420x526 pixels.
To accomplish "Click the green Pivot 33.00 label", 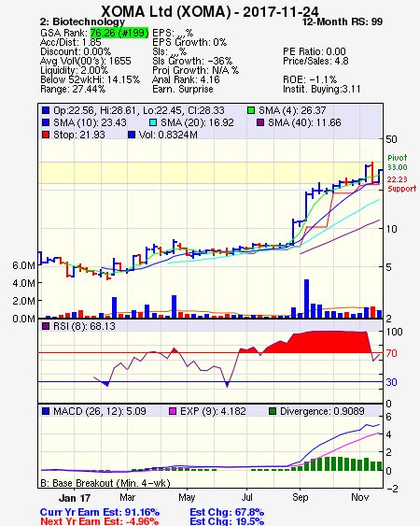I will [x=398, y=163].
